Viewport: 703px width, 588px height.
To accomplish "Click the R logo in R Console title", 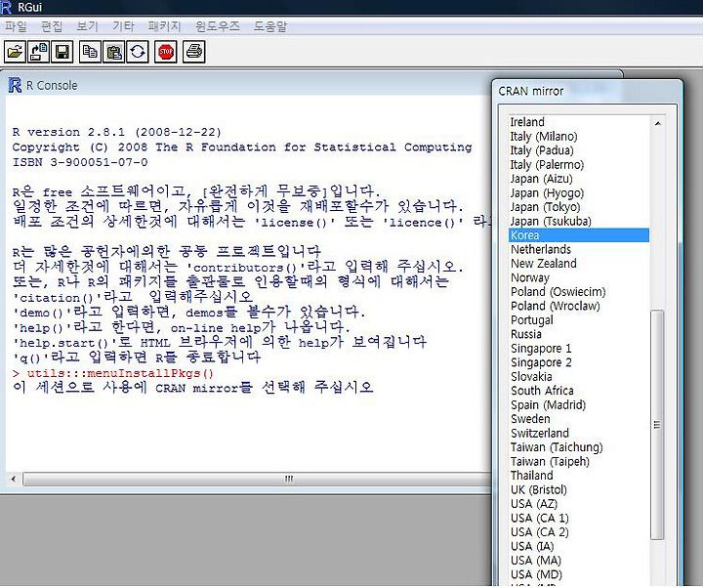I will click(15, 85).
